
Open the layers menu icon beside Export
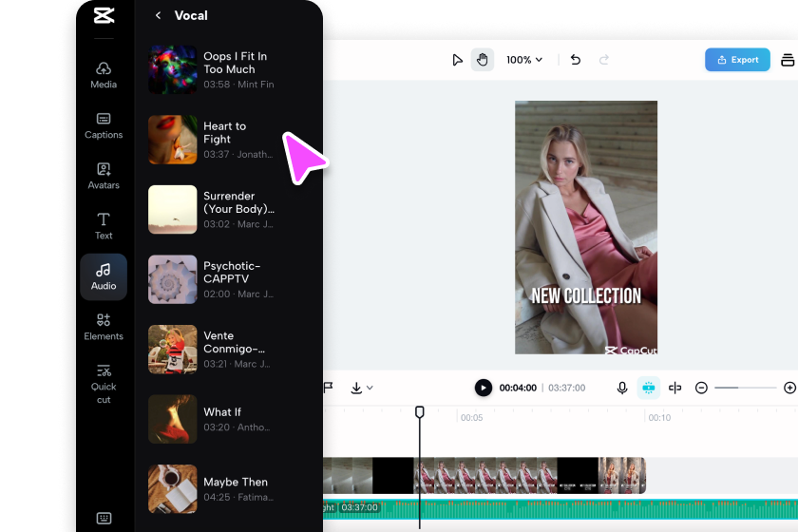tap(788, 60)
